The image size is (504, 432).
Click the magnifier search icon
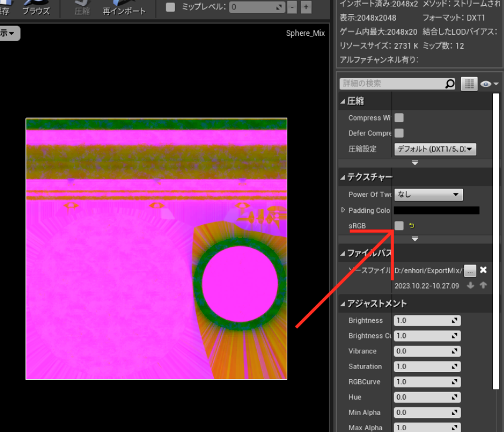(450, 83)
